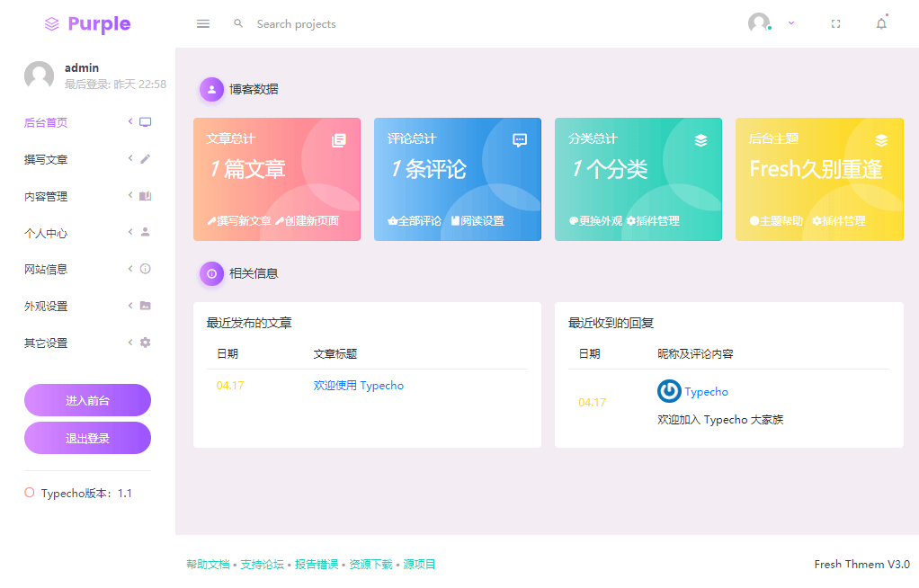Click the hamburger sidebar toggle icon

click(x=202, y=23)
